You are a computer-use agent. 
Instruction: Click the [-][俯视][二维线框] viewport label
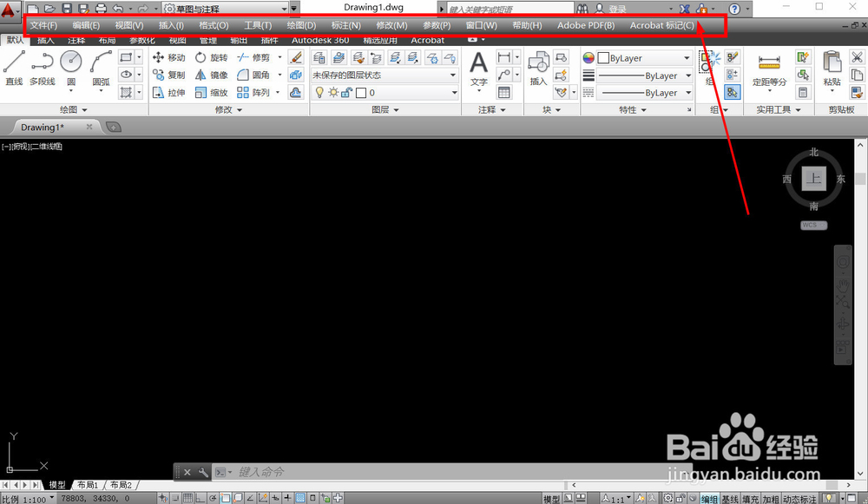click(x=32, y=147)
